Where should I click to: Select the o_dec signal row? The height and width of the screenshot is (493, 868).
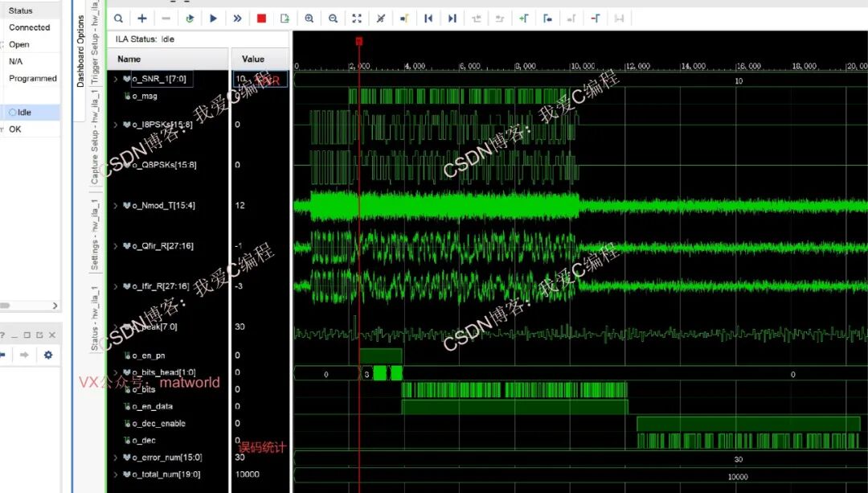(x=167, y=441)
